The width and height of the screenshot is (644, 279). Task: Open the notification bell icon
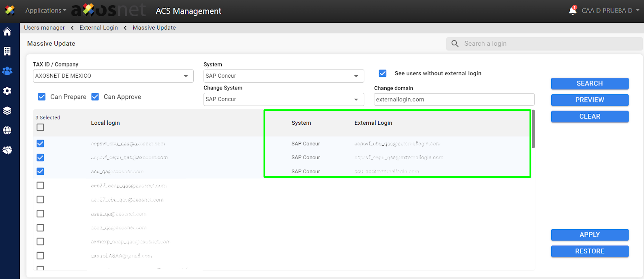pos(572,11)
